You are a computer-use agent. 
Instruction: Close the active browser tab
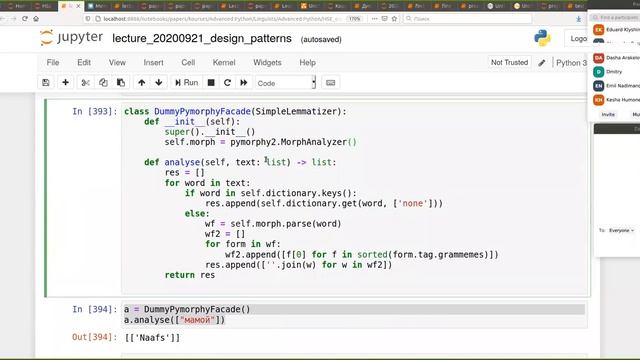[78, 6]
